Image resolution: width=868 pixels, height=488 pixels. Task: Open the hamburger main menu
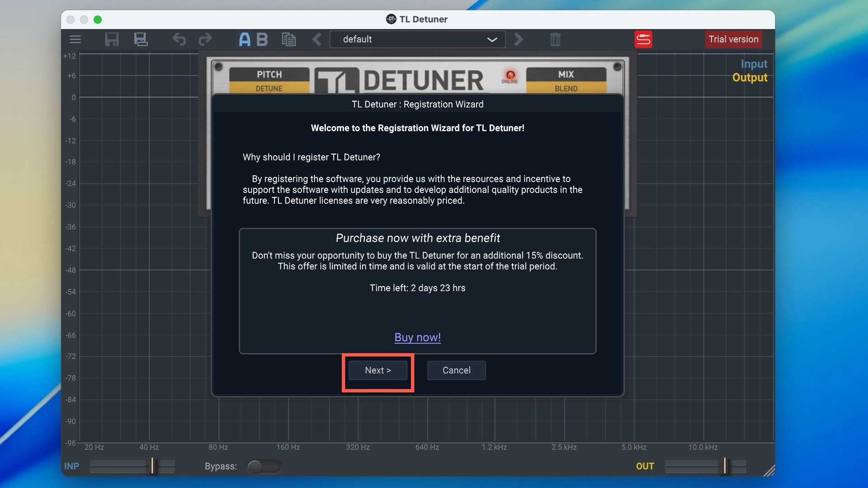(x=75, y=39)
